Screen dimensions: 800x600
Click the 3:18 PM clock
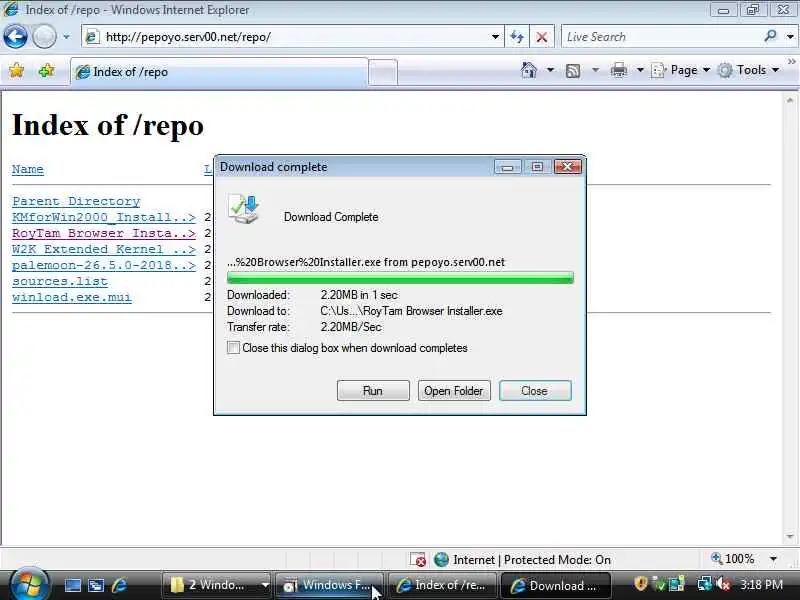click(x=761, y=585)
